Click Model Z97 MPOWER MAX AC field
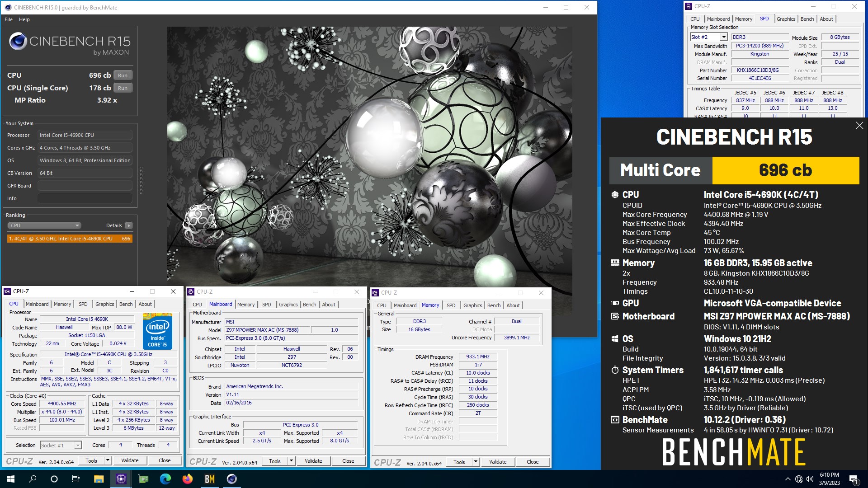This screenshot has height=488, width=868. coord(267,330)
